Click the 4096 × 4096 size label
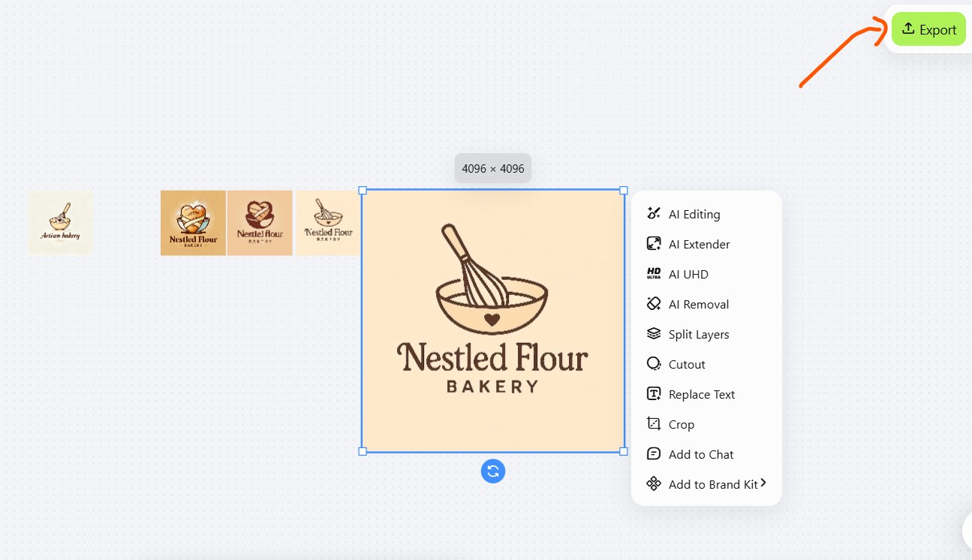This screenshot has width=972, height=560. click(492, 169)
